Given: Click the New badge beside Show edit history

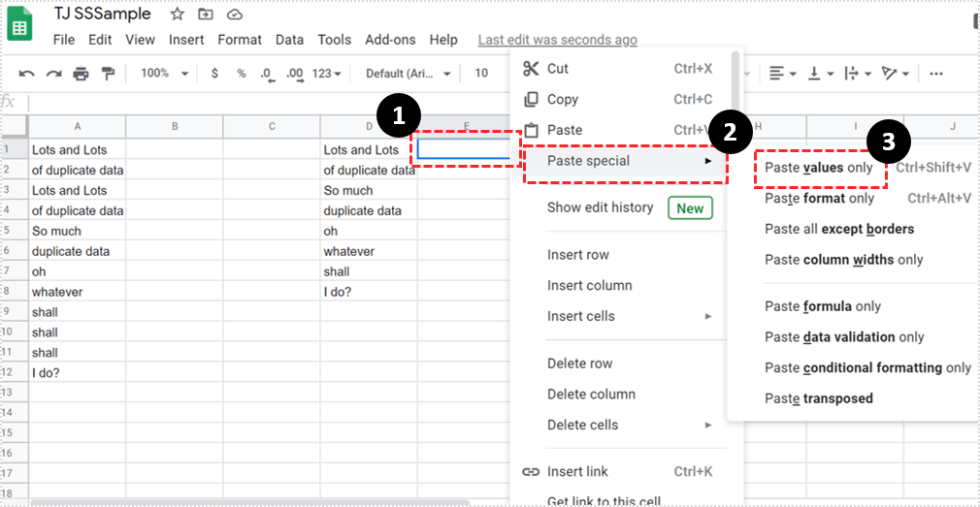Looking at the screenshot, I should point(690,207).
